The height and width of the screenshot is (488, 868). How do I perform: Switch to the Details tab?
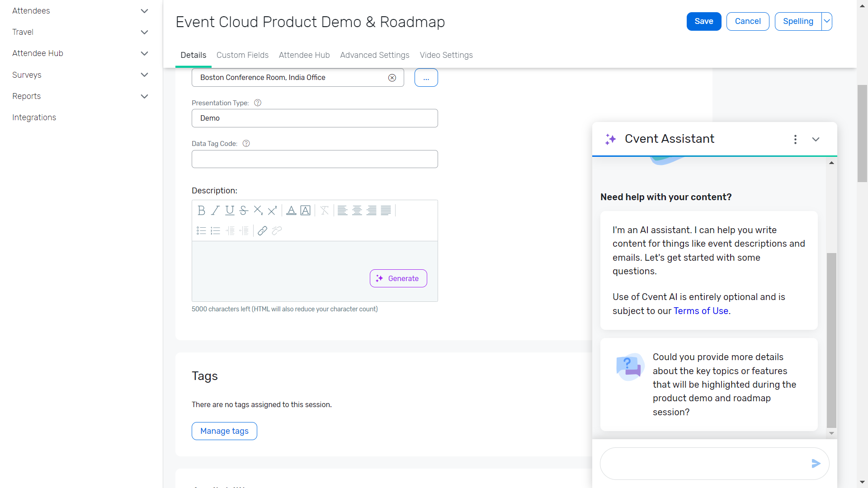(x=193, y=55)
